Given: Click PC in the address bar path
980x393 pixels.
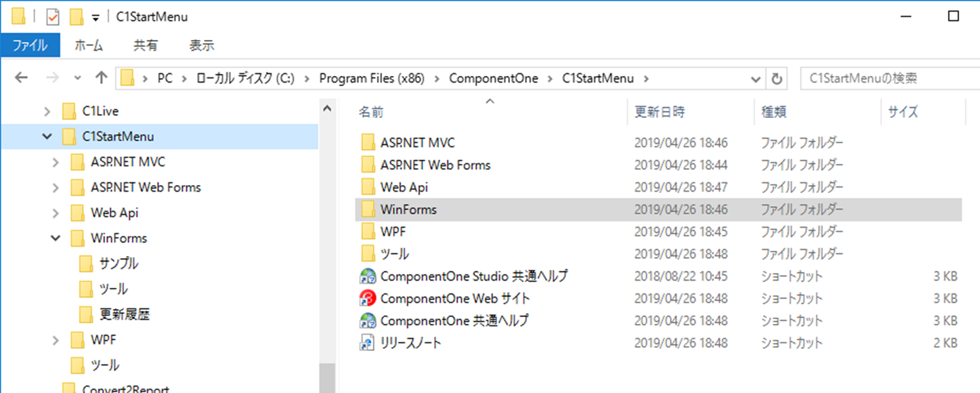Looking at the screenshot, I should 165,78.
